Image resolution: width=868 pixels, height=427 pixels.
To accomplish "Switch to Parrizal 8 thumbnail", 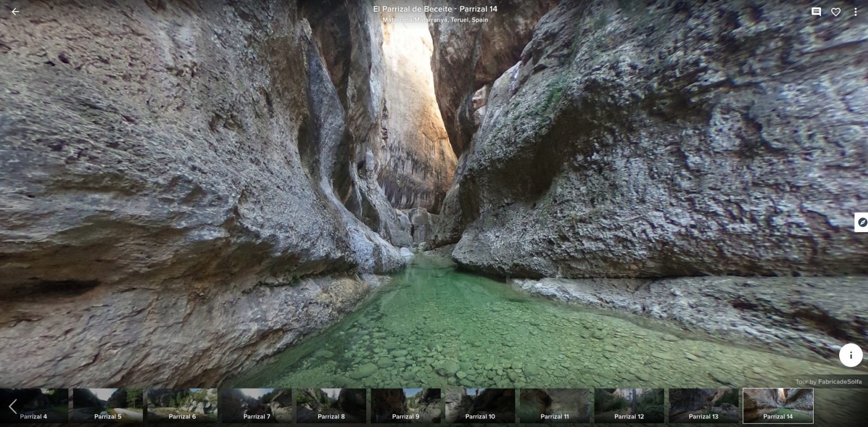I will click(x=331, y=406).
